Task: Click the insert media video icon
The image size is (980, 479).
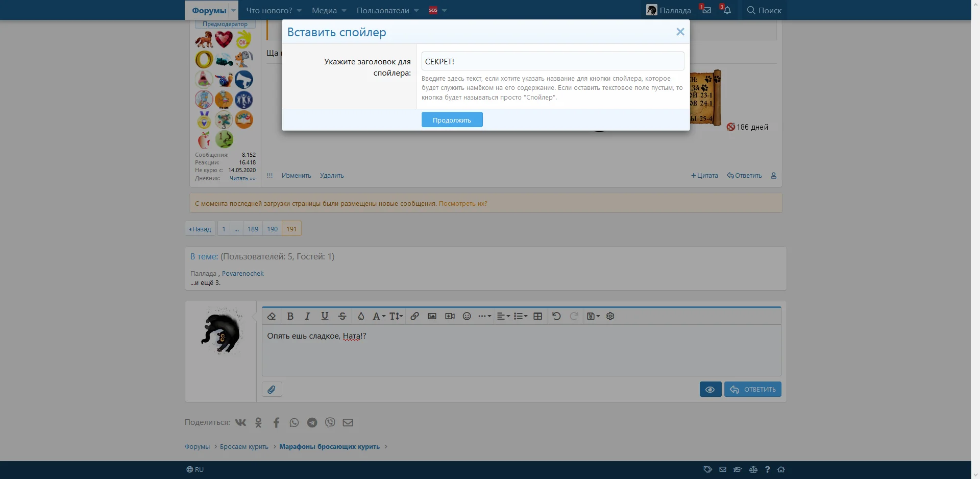Action: 450,316
